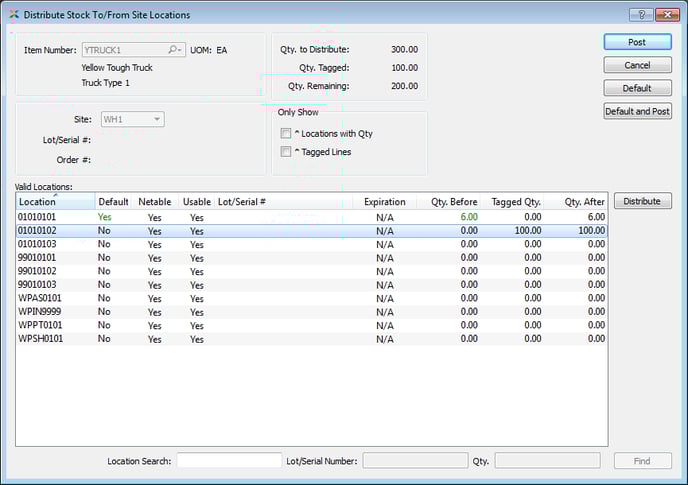Click into the Location Search field
This screenshot has width=688, height=485.
point(229,461)
